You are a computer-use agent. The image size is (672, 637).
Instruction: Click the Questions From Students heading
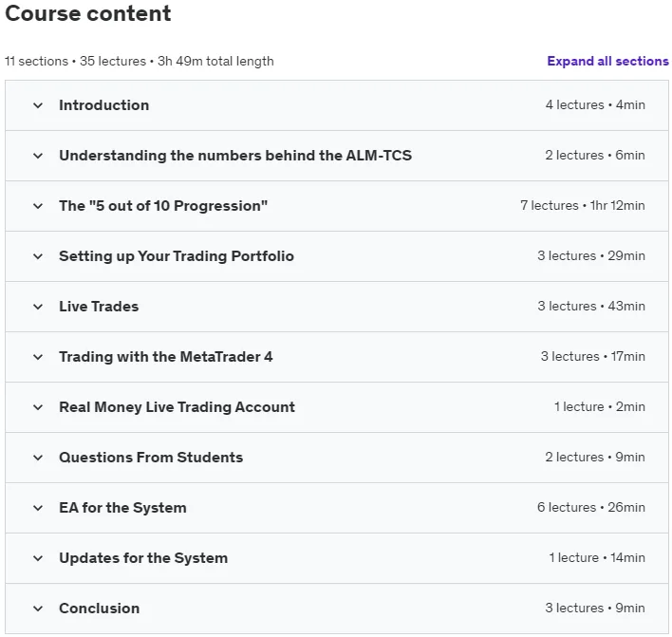tap(151, 458)
